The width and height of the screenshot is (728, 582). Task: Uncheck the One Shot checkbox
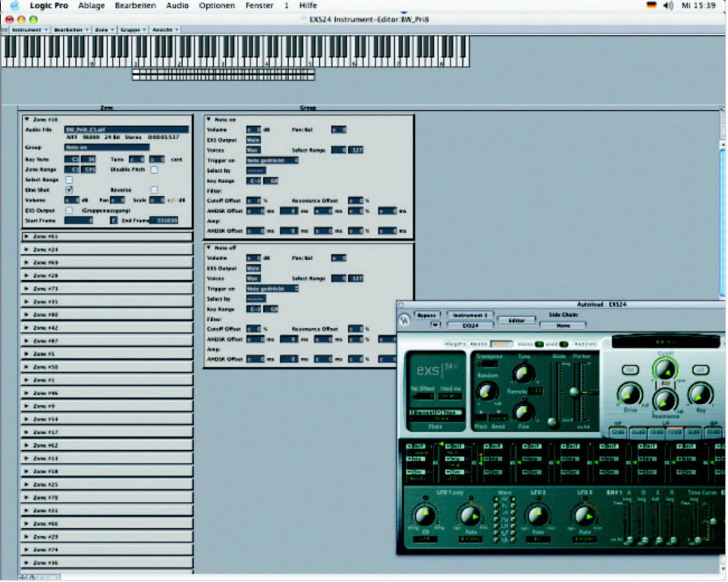pyautogui.click(x=69, y=190)
